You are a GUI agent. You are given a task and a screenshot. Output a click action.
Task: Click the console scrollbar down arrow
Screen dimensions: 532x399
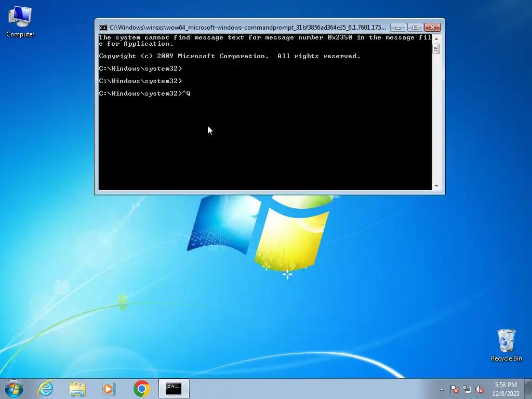click(x=436, y=185)
